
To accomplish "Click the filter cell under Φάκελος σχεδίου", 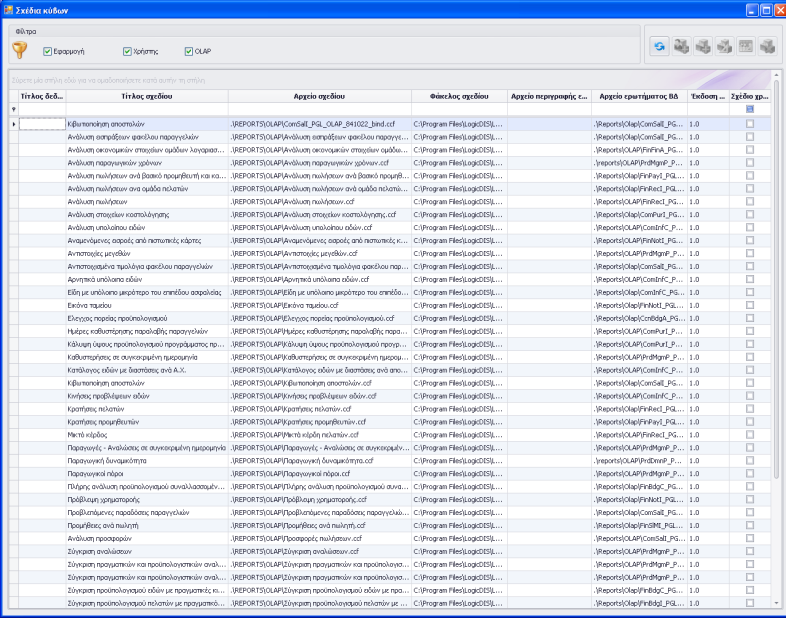I will [459, 109].
